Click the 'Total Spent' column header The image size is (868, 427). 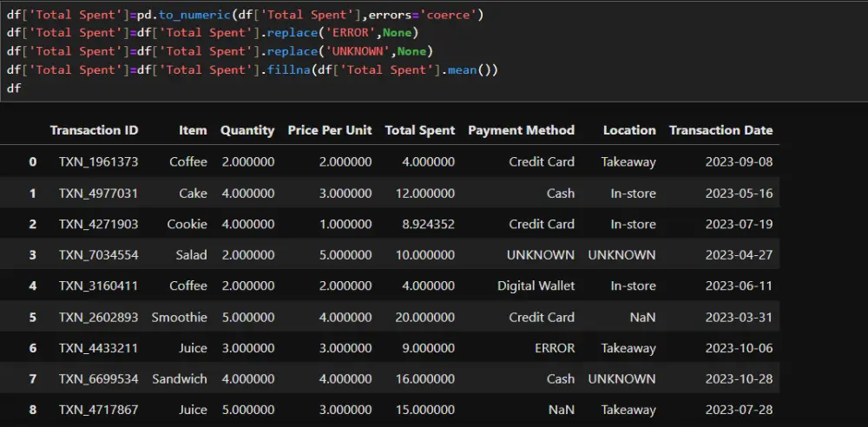coord(420,130)
